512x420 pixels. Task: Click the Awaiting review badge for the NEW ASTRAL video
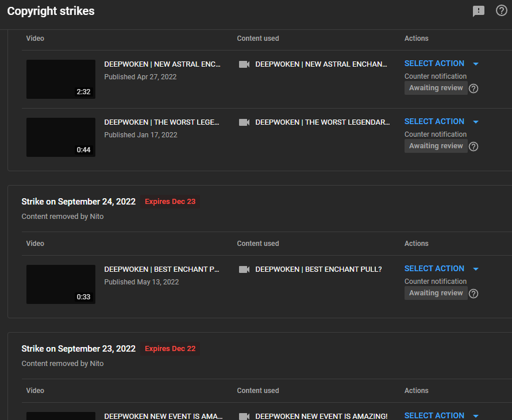pyautogui.click(x=436, y=88)
